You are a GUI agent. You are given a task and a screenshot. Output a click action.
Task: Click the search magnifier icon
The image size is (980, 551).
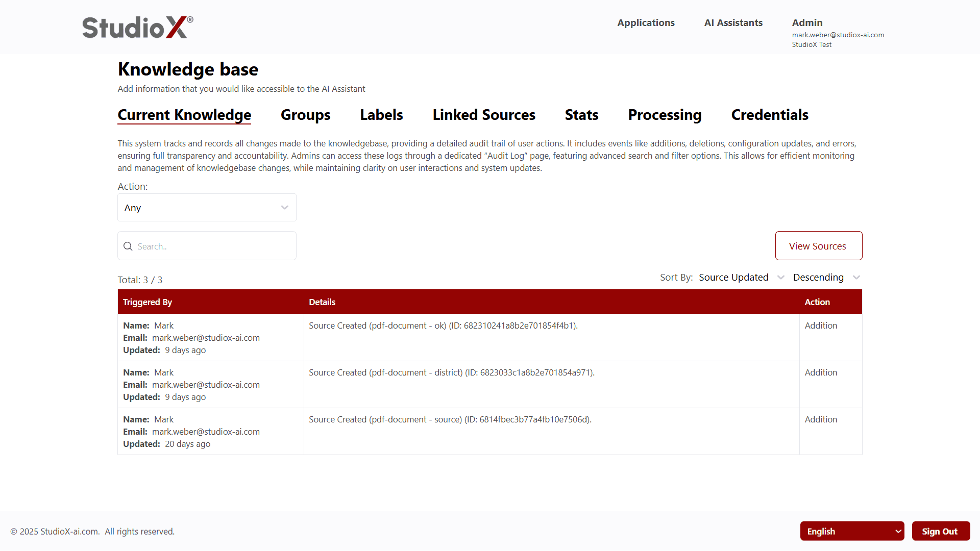click(128, 246)
